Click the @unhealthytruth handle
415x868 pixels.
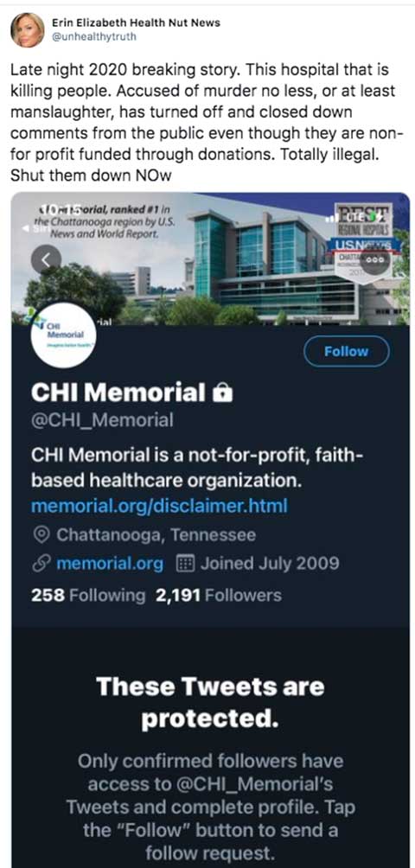[93, 36]
